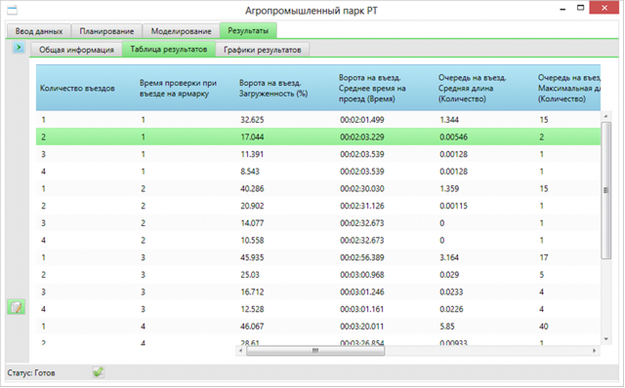Click cell 12.528
Viewport: 625px width, 388px height.
click(x=252, y=309)
